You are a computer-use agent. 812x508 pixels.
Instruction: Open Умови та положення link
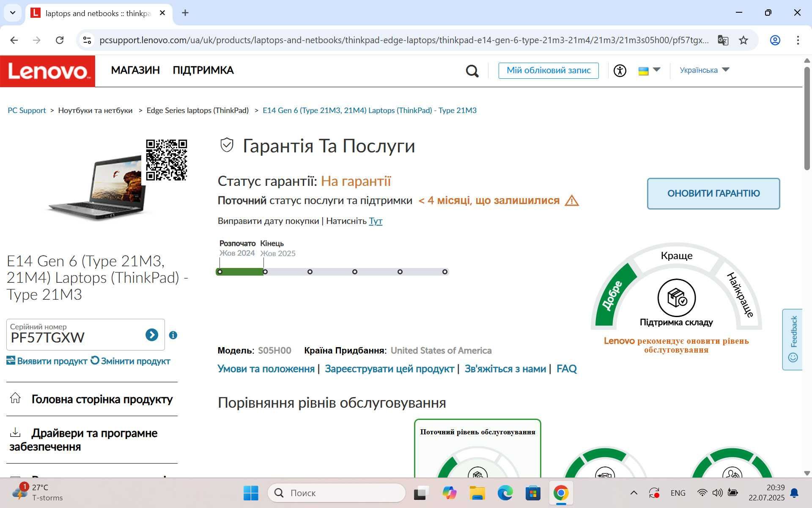[266, 369]
